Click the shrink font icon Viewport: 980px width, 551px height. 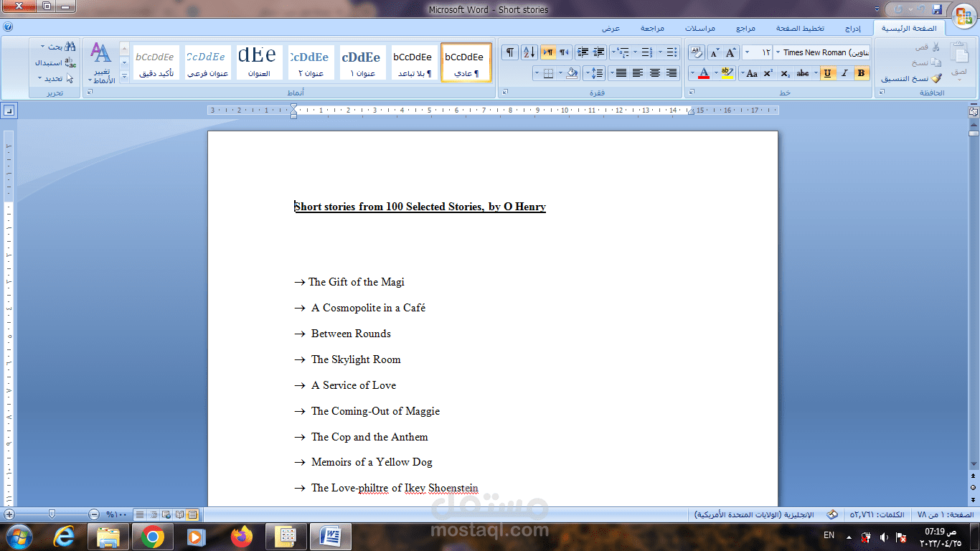715,52
